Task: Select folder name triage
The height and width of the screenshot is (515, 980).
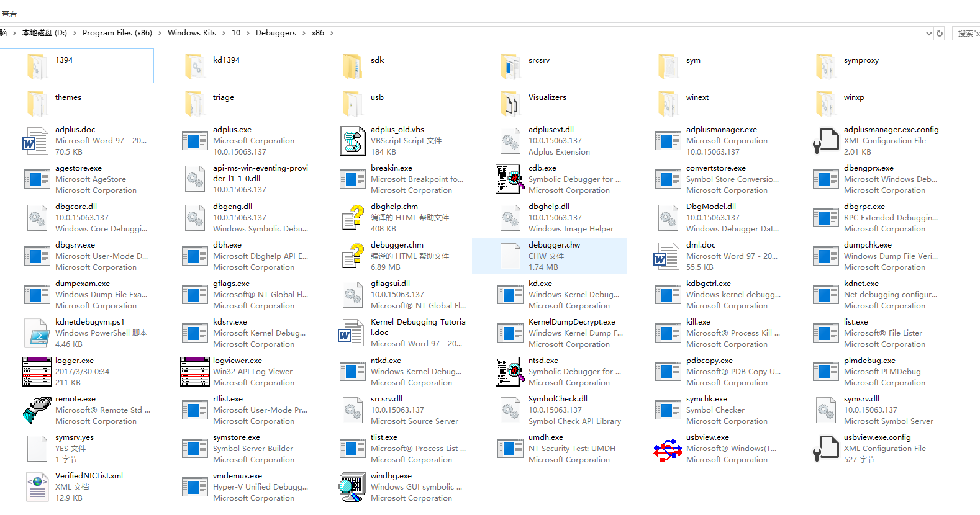Action: [224, 97]
